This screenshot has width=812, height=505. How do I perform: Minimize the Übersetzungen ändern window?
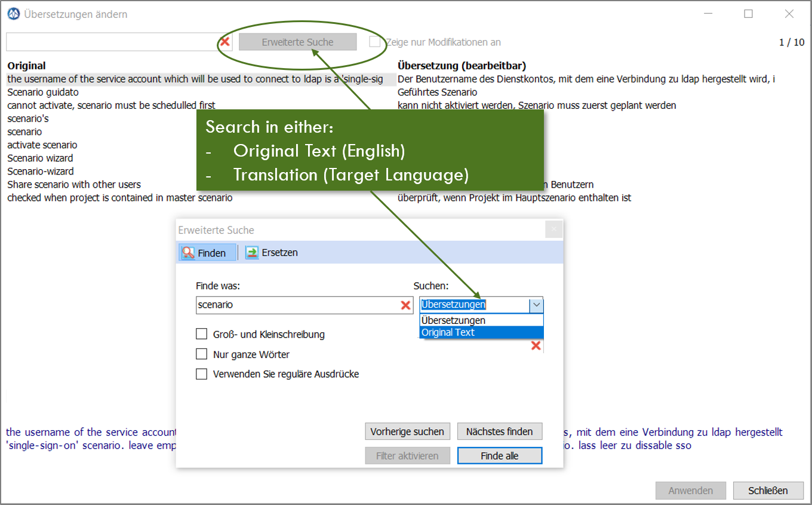pos(708,14)
